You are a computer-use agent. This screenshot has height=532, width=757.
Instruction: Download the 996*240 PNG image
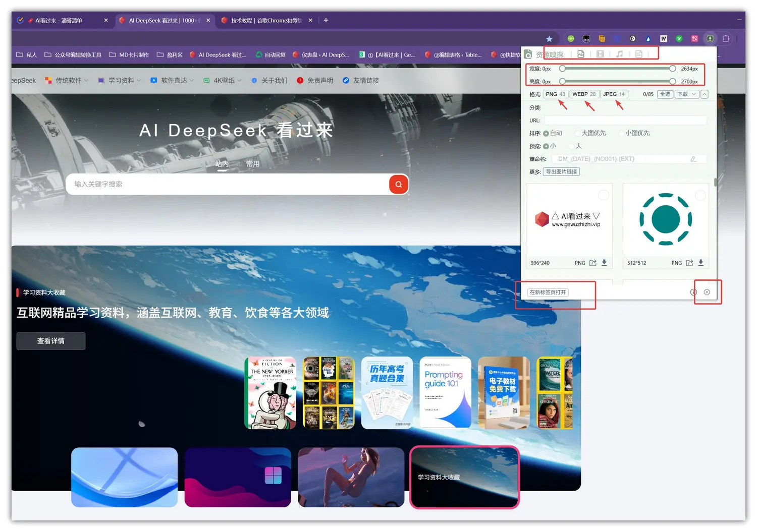coord(604,263)
